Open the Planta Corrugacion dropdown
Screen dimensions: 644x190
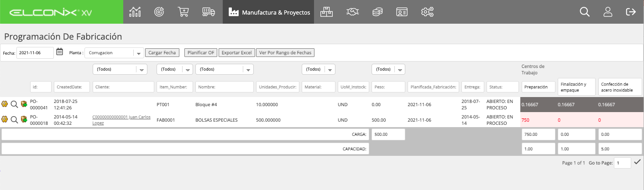(x=115, y=53)
